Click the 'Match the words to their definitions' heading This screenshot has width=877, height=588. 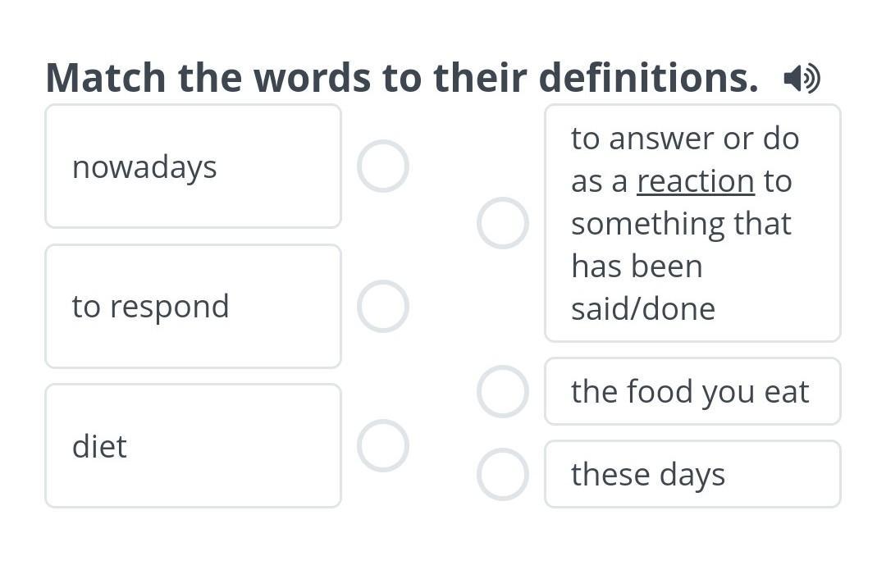point(402,78)
